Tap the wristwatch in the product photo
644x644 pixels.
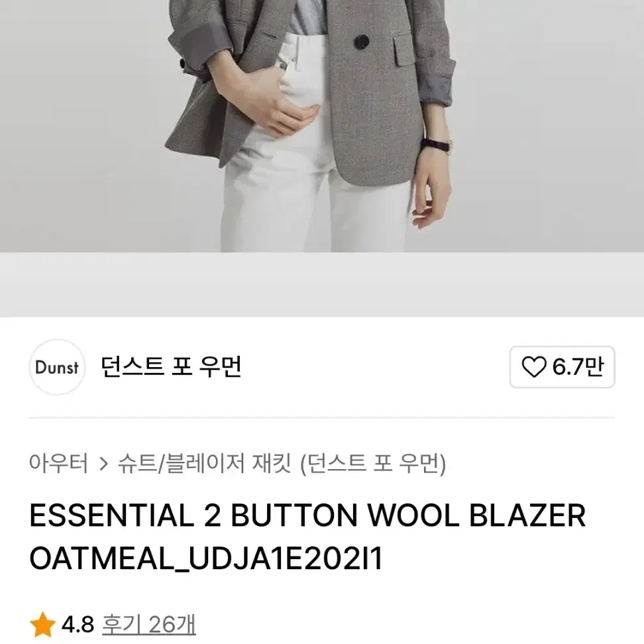[x=436, y=145]
